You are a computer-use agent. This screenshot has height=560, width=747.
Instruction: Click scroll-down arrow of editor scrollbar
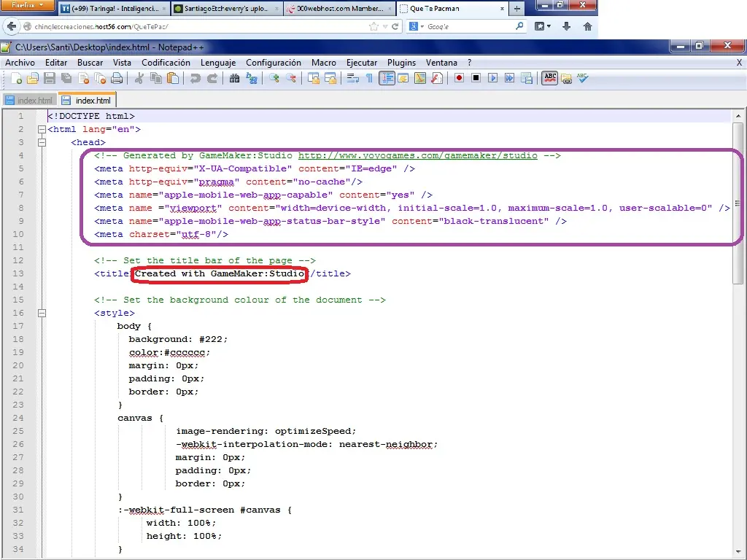pos(738,551)
